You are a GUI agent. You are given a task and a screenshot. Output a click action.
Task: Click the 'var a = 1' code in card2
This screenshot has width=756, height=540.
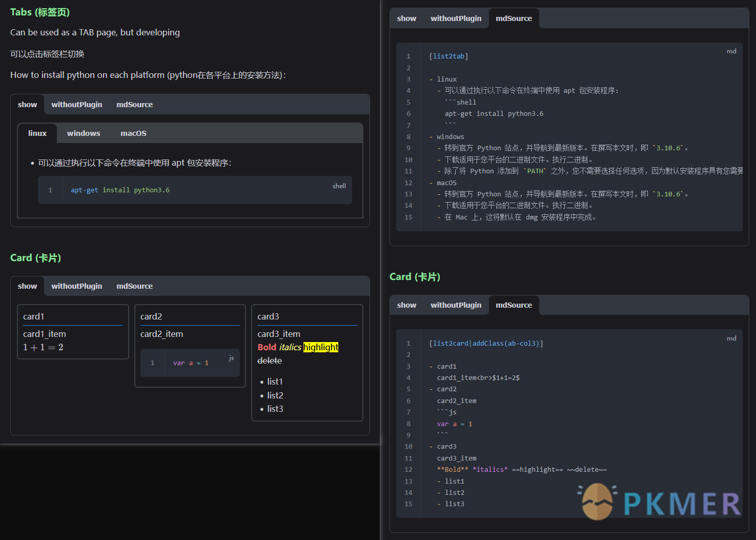pos(191,363)
